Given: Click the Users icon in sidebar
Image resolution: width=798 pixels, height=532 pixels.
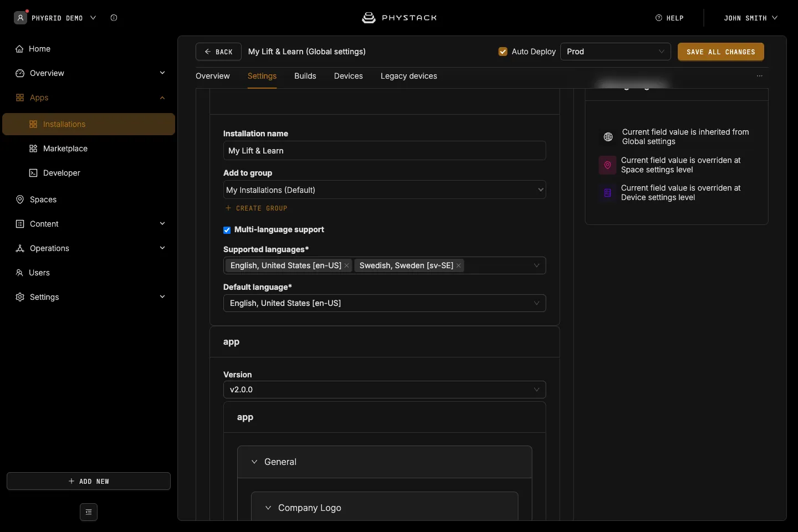Looking at the screenshot, I should point(19,273).
